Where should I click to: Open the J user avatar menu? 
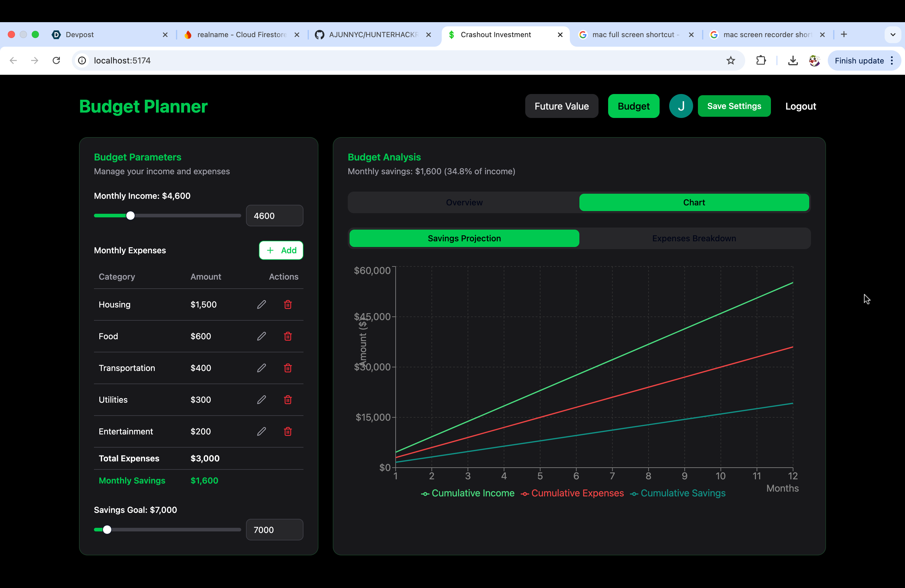pos(681,106)
